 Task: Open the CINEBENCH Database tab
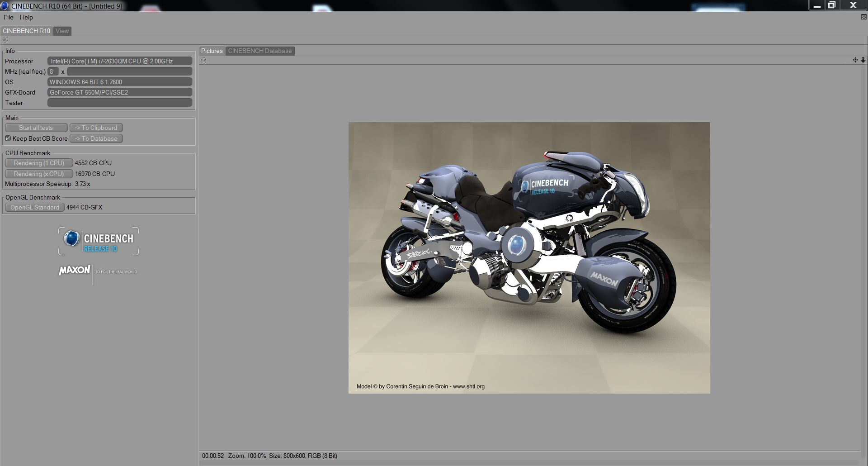point(260,51)
